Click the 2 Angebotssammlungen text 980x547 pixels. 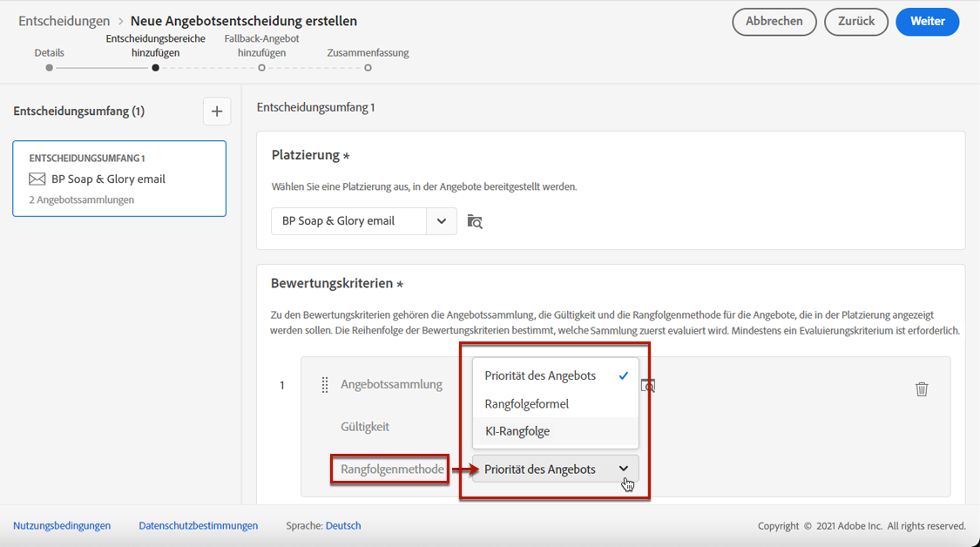point(81,200)
